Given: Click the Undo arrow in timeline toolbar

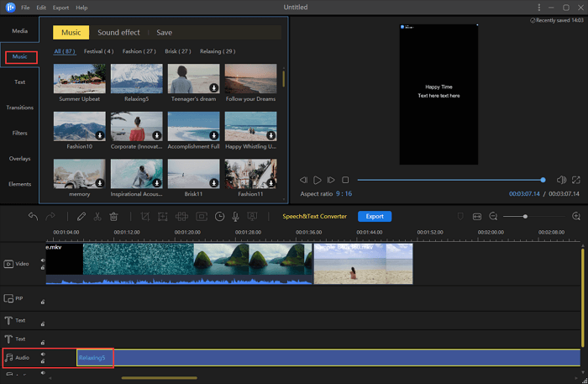Looking at the screenshot, I should pos(33,216).
